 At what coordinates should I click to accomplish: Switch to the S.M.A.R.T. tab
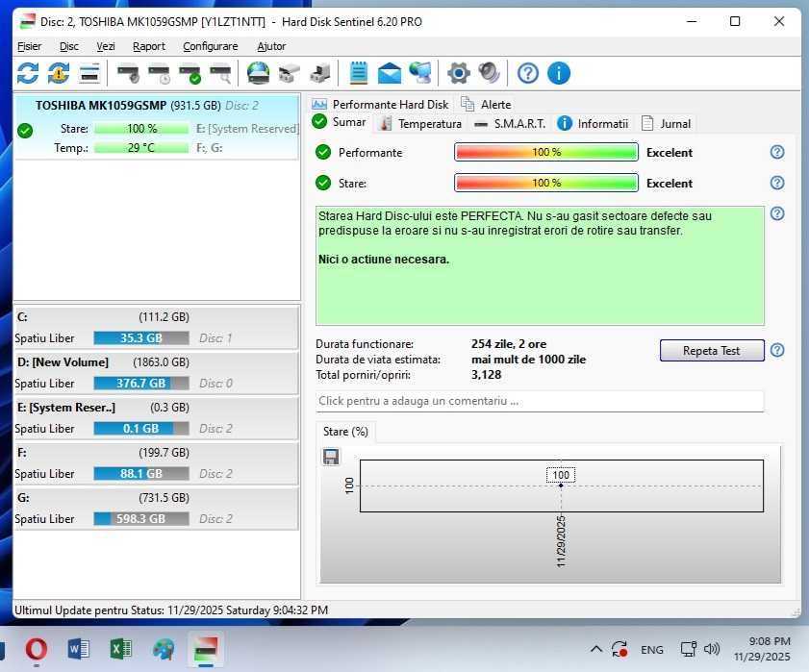[x=509, y=124]
